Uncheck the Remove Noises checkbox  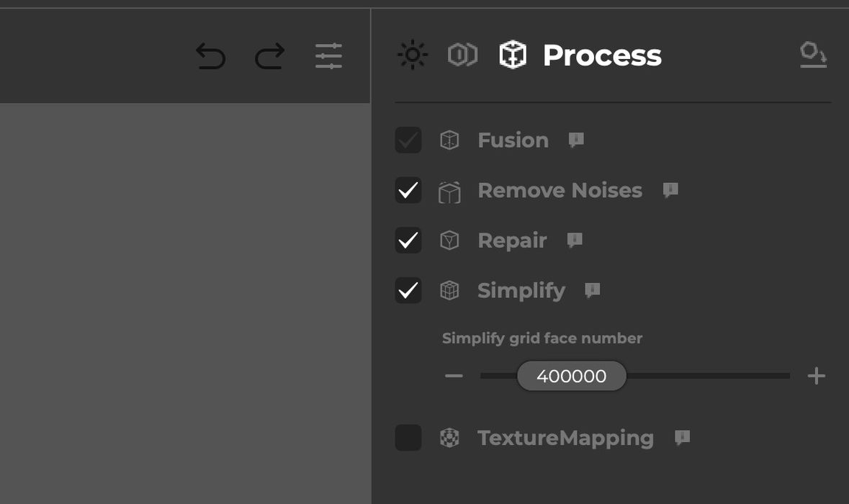[x=408, y=190]
